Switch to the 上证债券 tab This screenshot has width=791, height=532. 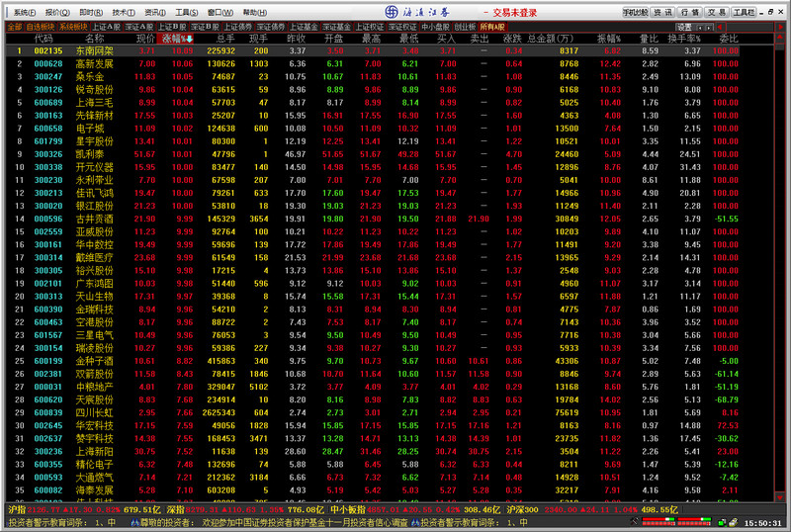coord(237,27)
